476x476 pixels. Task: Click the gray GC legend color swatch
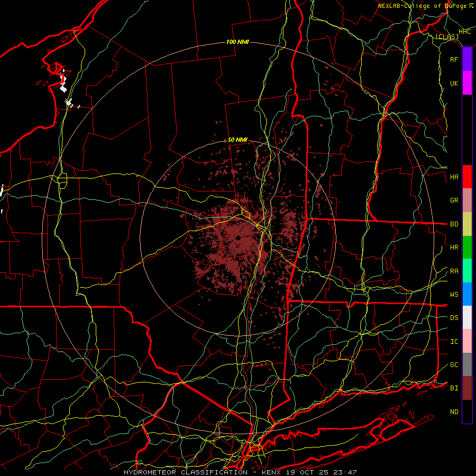(467, 364)
